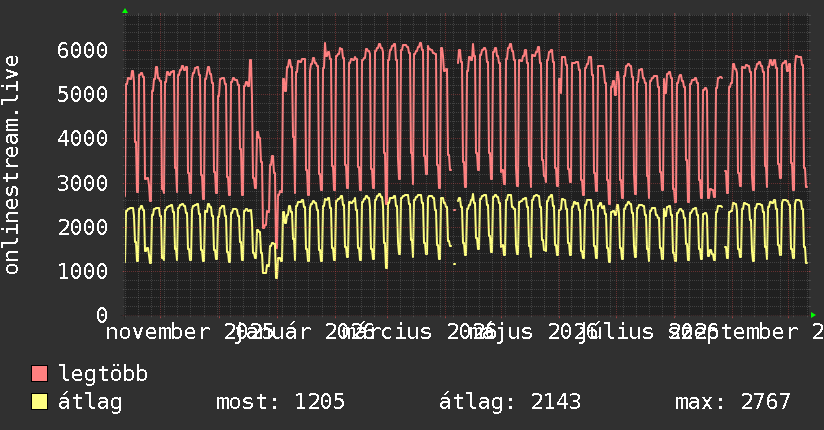
Task: Click the red legtöbb legend swatch
Action: [39, 374]
